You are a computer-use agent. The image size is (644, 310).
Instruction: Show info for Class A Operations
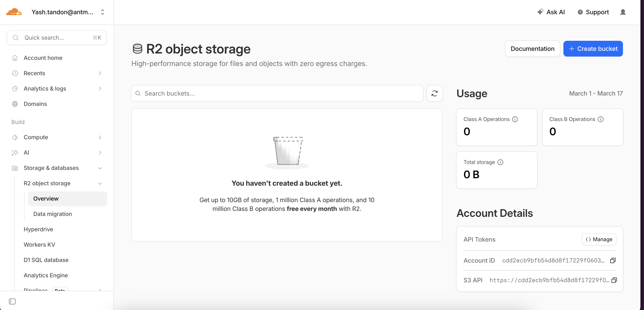(515, 119)
